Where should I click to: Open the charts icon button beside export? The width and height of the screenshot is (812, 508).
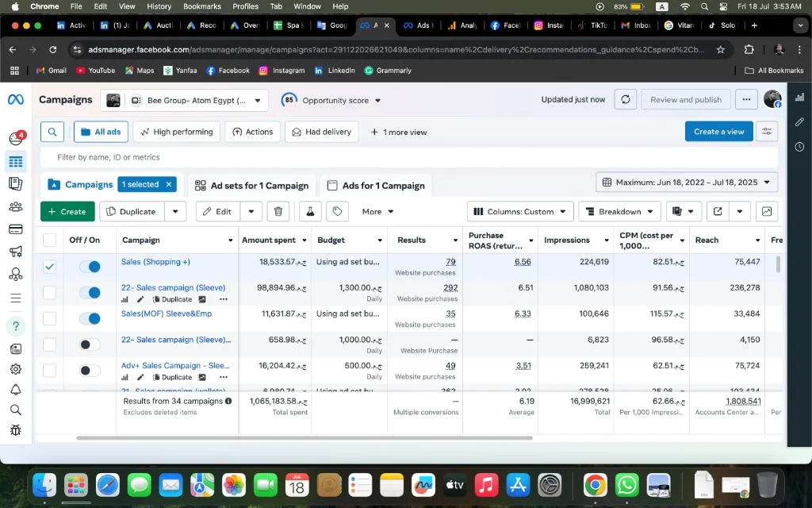point(767,211)
